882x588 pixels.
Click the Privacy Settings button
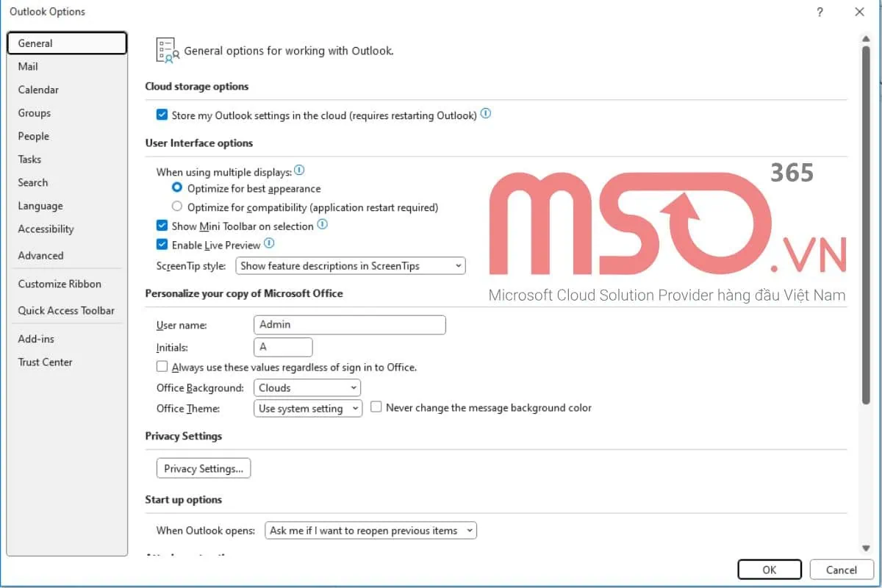(204, 468)
